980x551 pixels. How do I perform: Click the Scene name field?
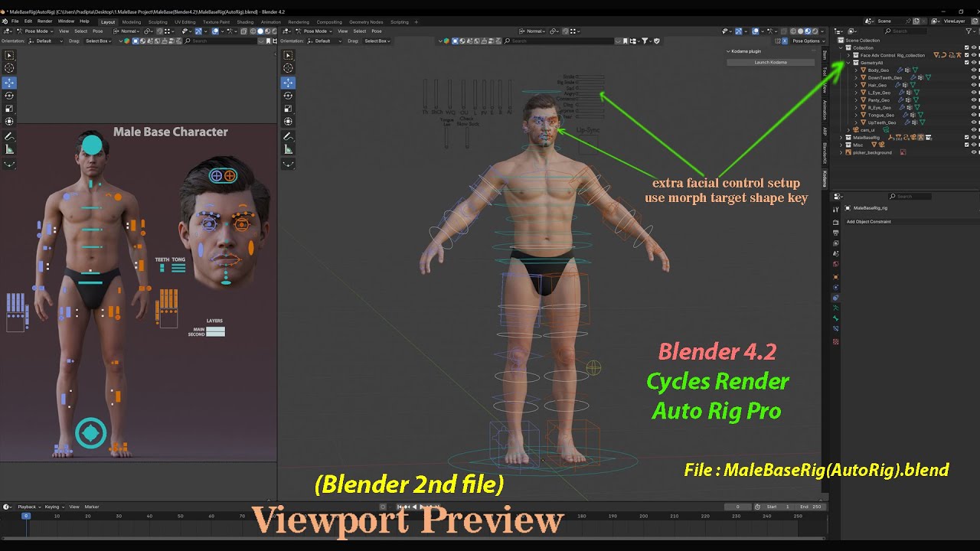pyautogui.click(x=892, y=21)
